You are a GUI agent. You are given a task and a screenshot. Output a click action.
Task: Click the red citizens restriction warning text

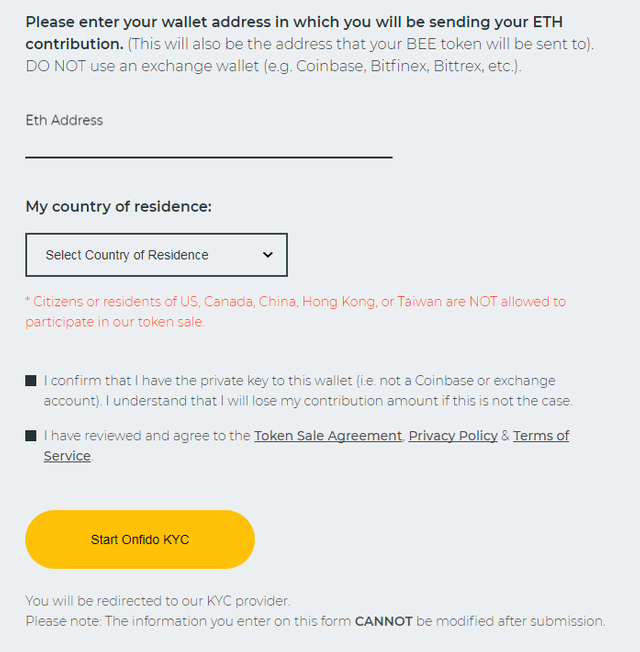pyautogui.click(x=295, y=311)
